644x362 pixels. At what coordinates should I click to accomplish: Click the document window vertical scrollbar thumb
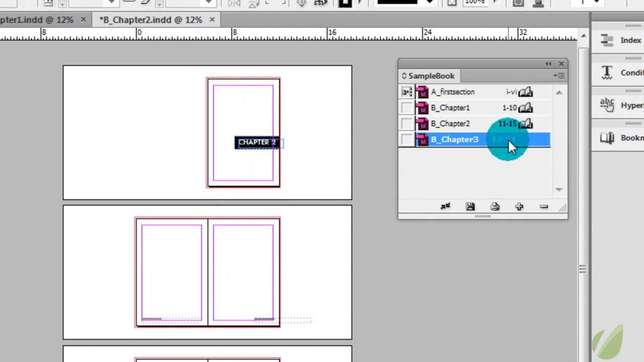pos(583,269)
